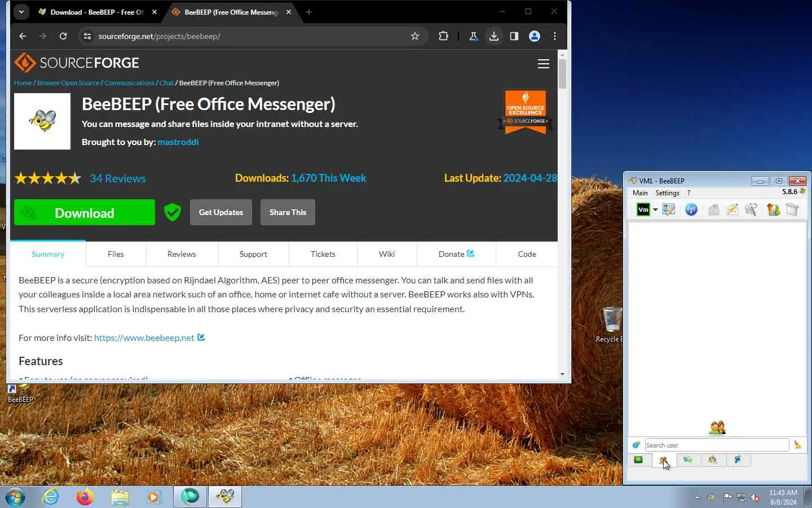The image size is (812, 508).
Task: Open the SourceForge hamburger menu
Action: [x=544, y=64]
